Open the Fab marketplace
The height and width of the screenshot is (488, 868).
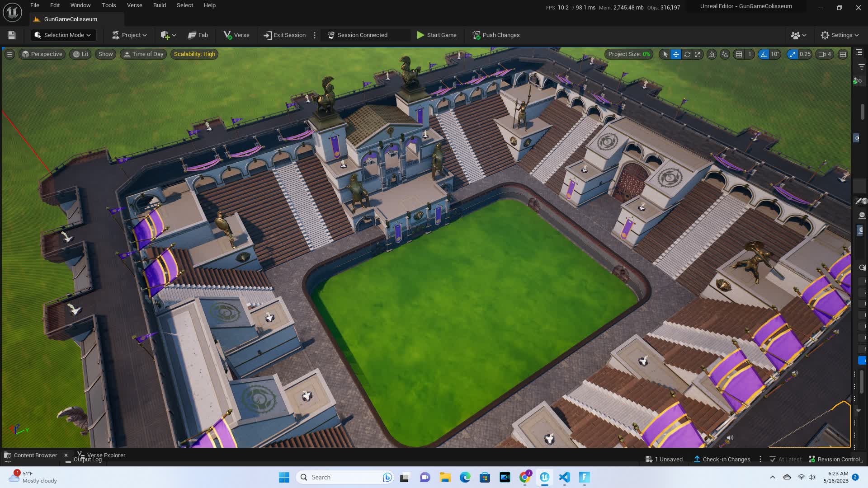coord(198,35)
